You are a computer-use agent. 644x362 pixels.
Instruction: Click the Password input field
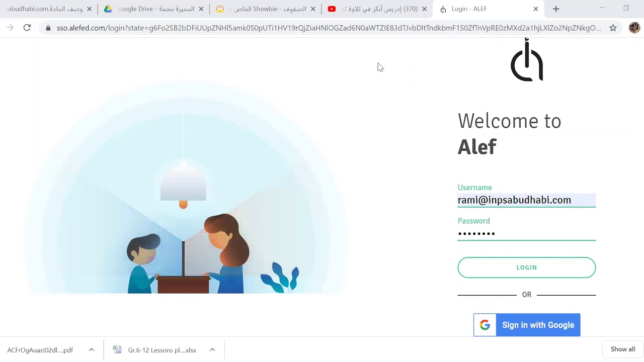pos(527,233)
